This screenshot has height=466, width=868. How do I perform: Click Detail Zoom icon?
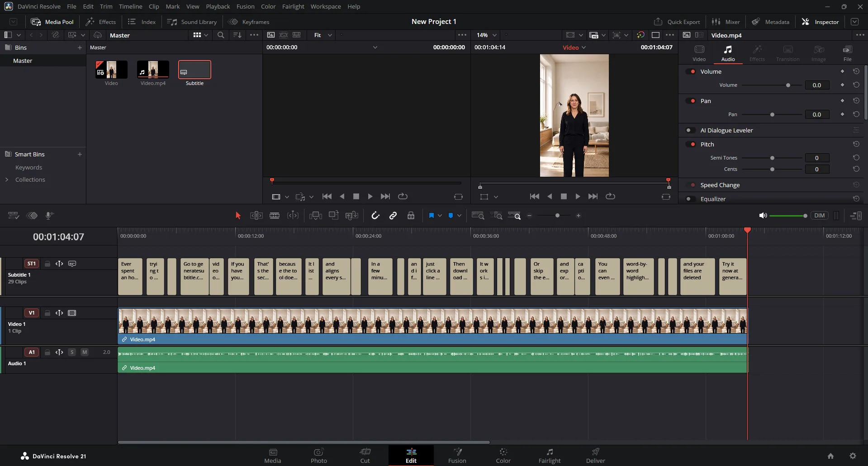[x=496, y=216]
